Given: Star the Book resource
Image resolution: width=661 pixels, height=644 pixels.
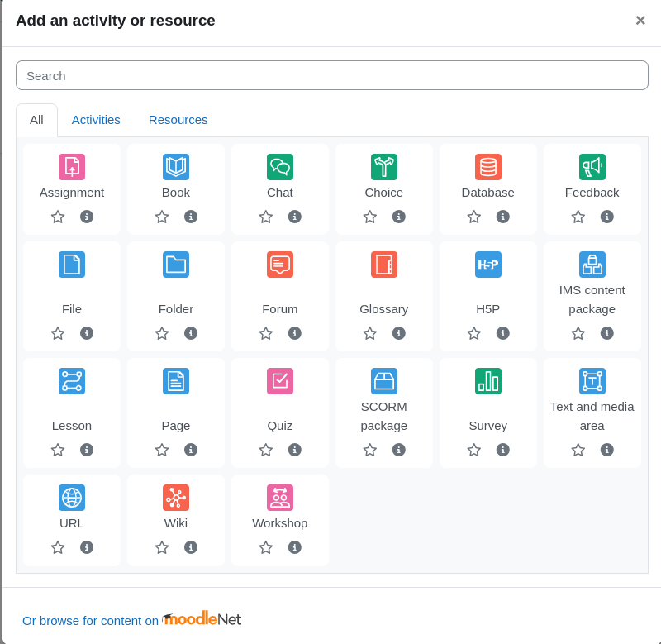Looking at the screenshot, I should (162, 217).
